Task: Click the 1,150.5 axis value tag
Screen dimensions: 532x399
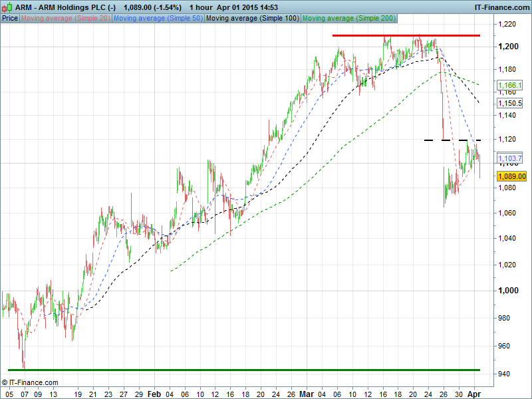Action: 510,103
